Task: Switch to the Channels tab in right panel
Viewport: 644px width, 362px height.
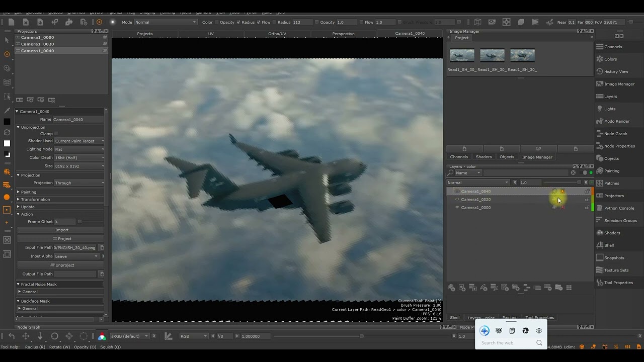Action: (x=459, y=157)
